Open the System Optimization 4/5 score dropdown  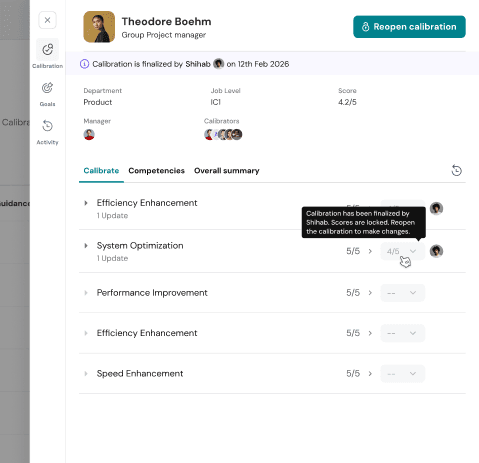[403, 251]
